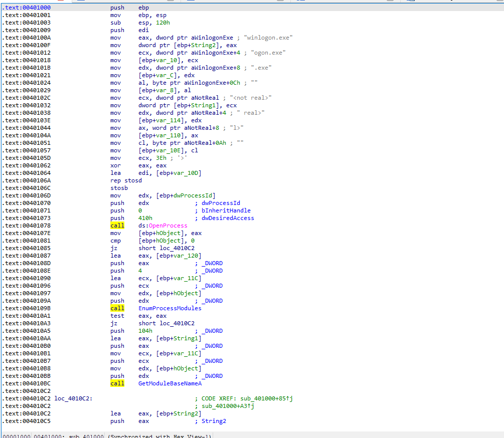Select the 'xor eax, eax' instruction

(x=138, y=166)
